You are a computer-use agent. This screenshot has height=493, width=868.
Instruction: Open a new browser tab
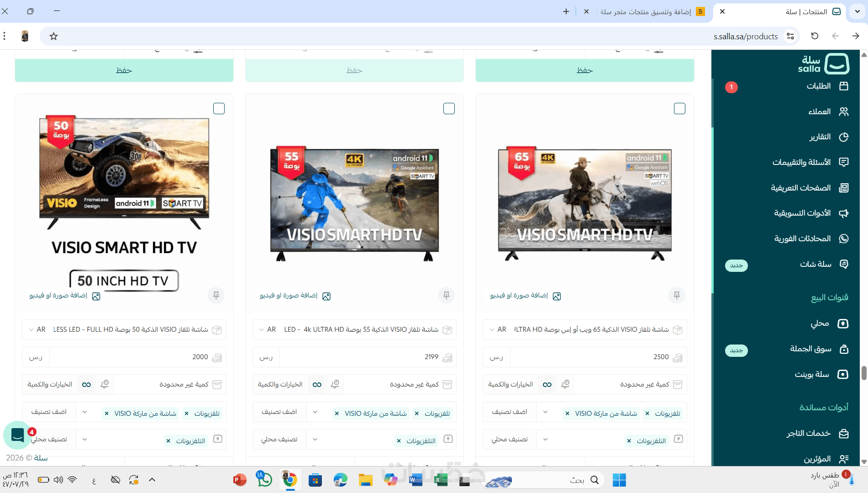point(566,11)
